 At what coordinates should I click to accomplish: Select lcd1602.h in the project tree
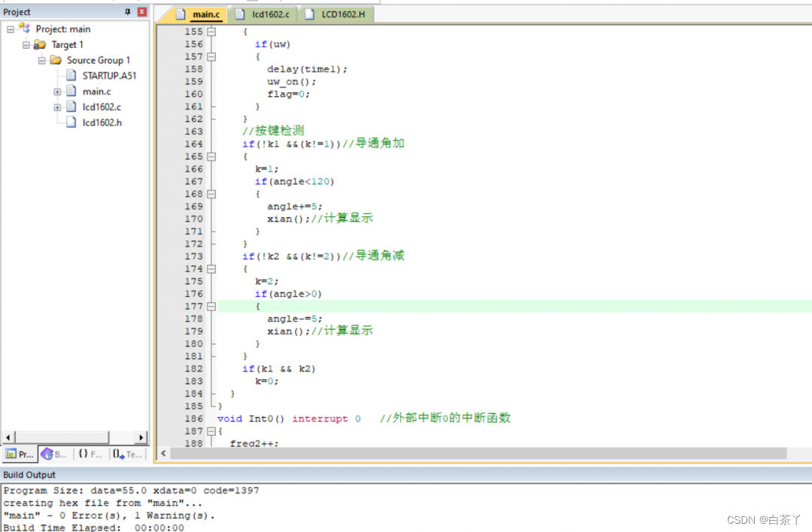tap(101, 122)
